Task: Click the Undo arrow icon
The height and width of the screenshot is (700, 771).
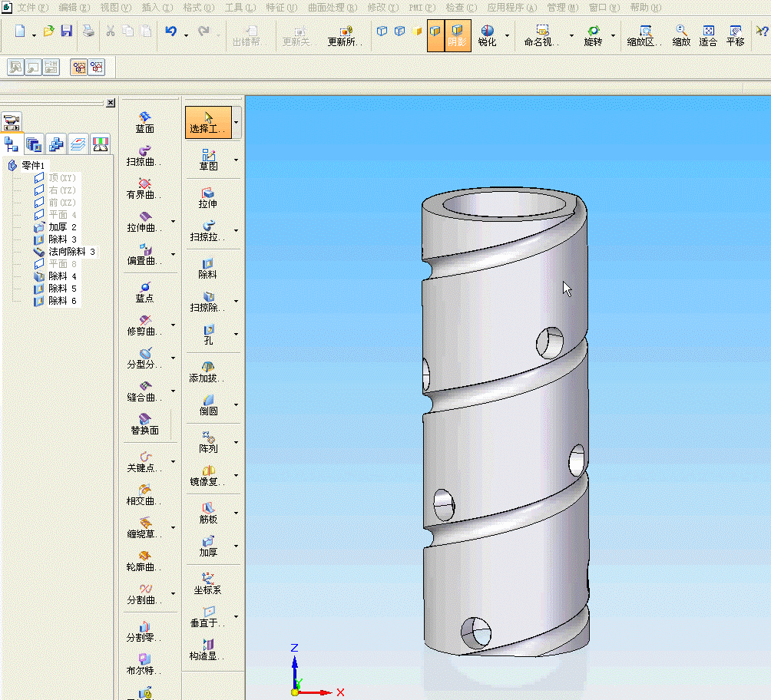Action: pos(171,31)
